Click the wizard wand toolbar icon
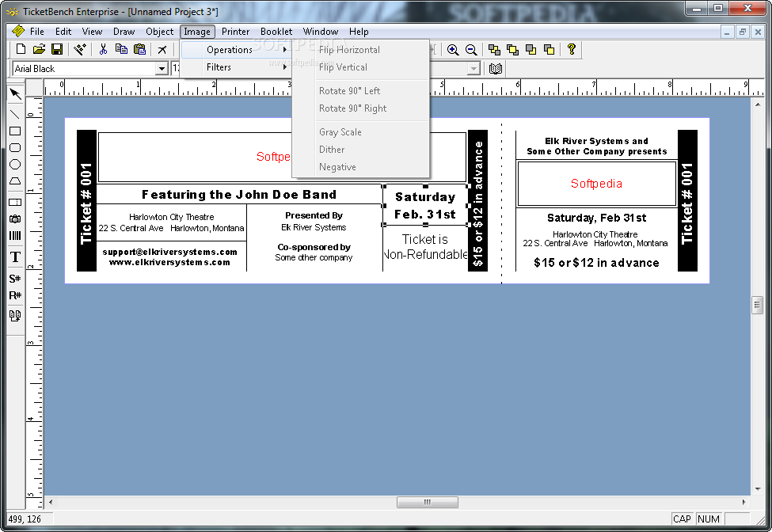This screenshot has height=532, width=772. click(80, 49)
